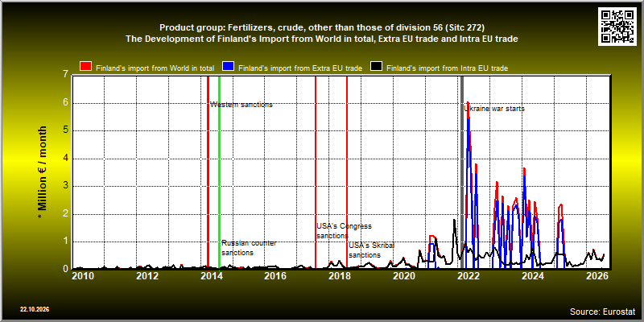Click the green vertical marker line
The width and height of the screenshot is (644, 322).
tap(219, 171)
